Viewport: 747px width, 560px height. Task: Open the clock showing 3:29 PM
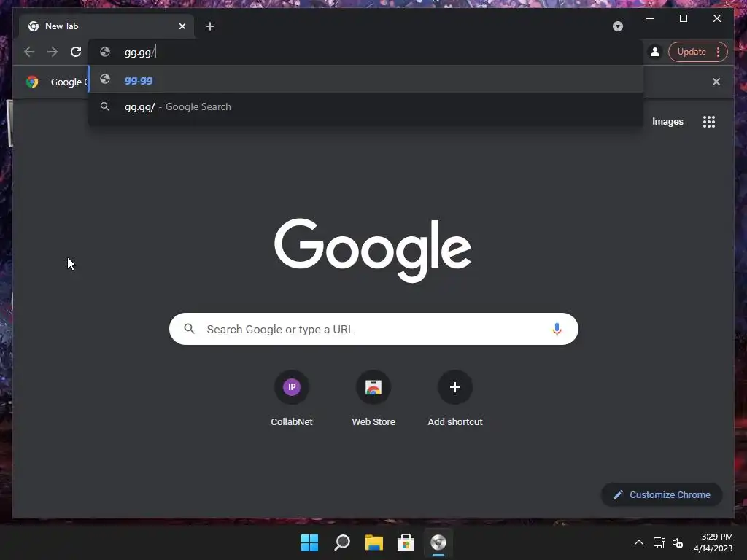pos(713,542)
